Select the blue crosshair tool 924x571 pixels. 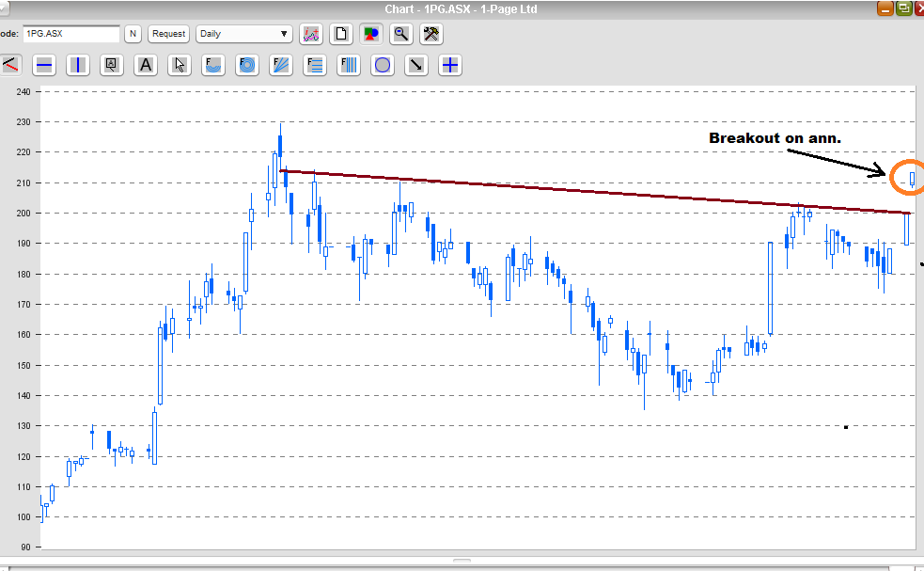pyautogui.click(x=449, y=65)
